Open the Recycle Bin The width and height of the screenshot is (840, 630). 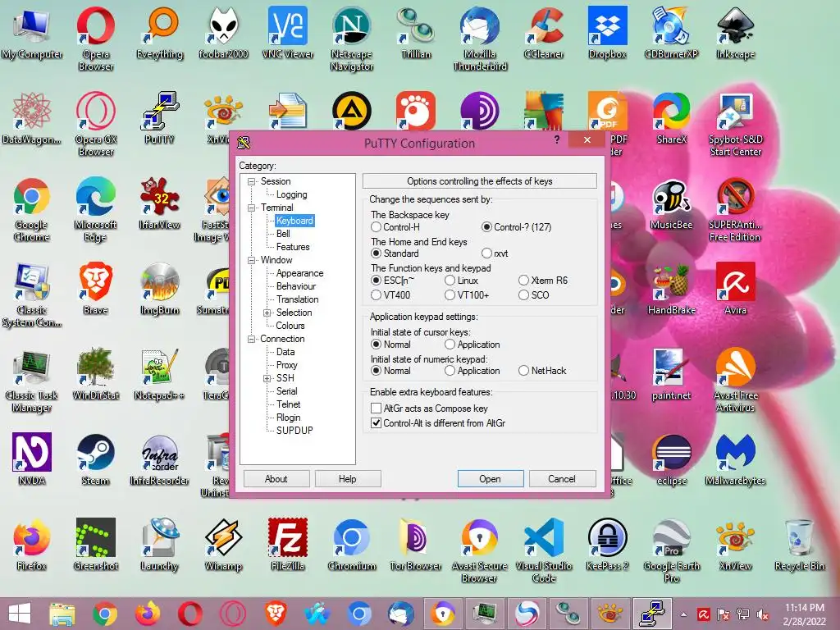tap(799, 545)
